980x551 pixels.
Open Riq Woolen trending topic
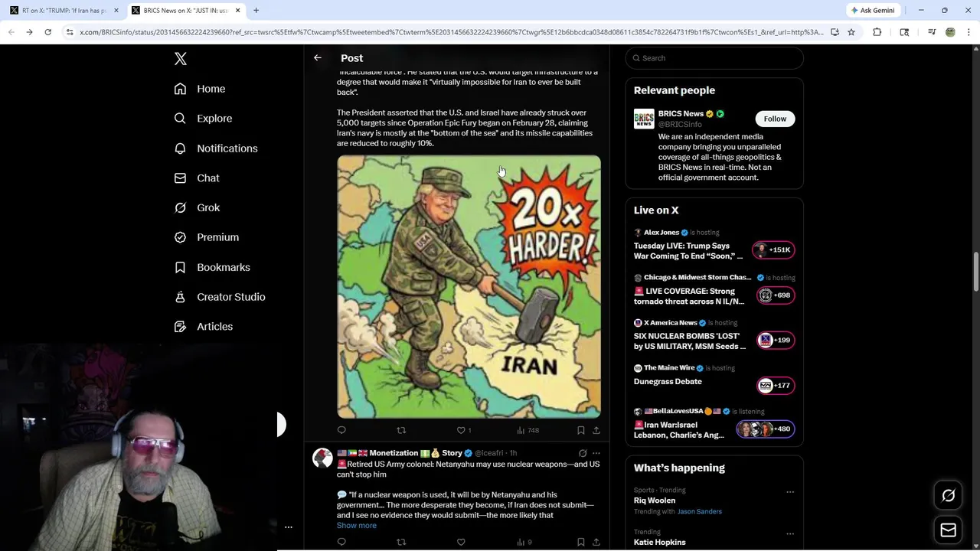[x=655, y=500]
